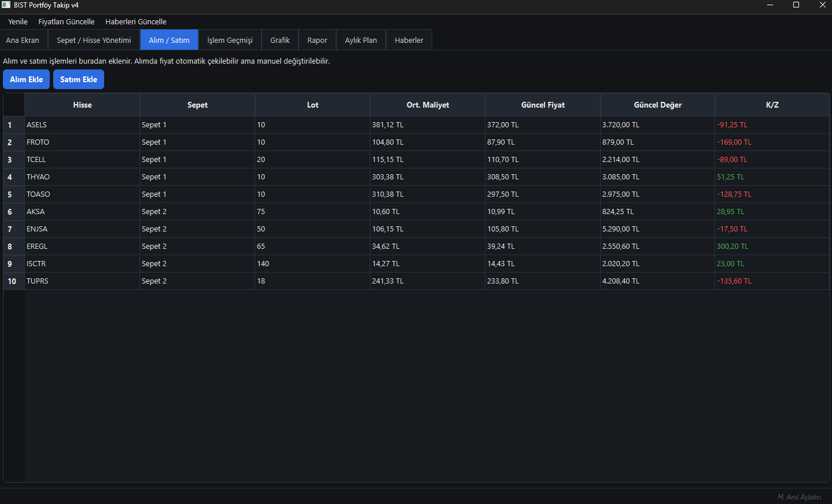The image size is (832, 504).
Task: Select the TOASO stock cell
Action: [x=82, y=194]
